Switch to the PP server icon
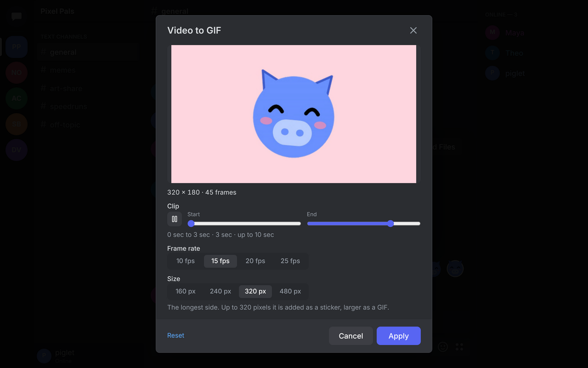Image resolution: width=588 pixels, height=368 pixels. (17, 47)
